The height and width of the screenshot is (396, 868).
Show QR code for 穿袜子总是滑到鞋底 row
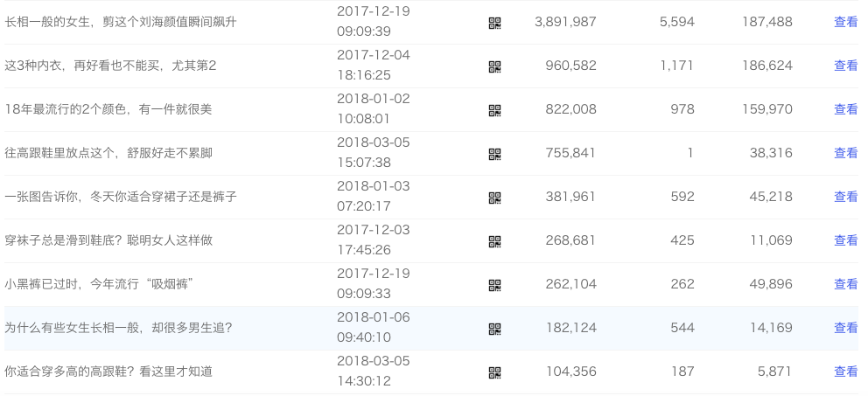point(494,241)
